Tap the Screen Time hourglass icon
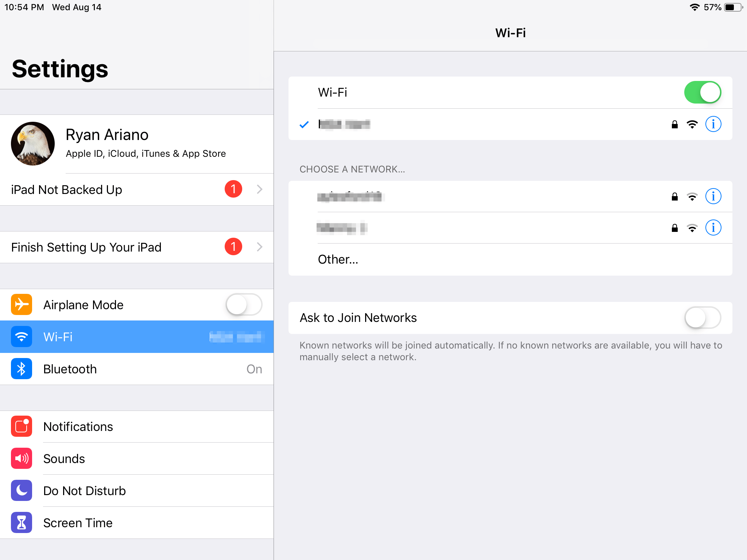This screenshot has height=560, width=747. point(22,522)
